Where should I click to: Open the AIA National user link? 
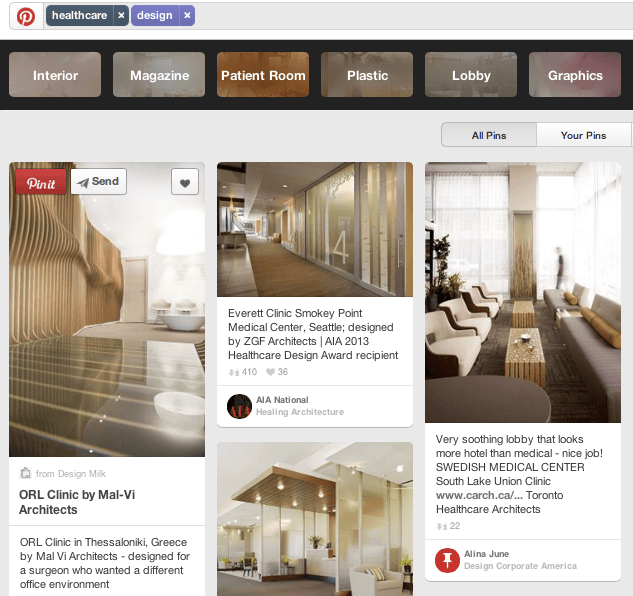282,400
